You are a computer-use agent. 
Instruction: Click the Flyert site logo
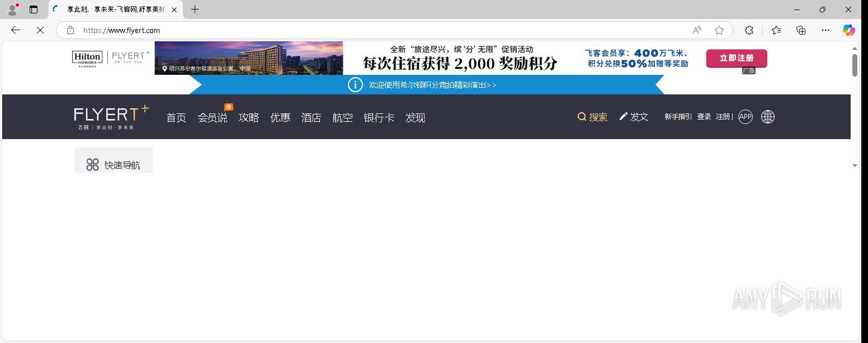click(111, 117)
